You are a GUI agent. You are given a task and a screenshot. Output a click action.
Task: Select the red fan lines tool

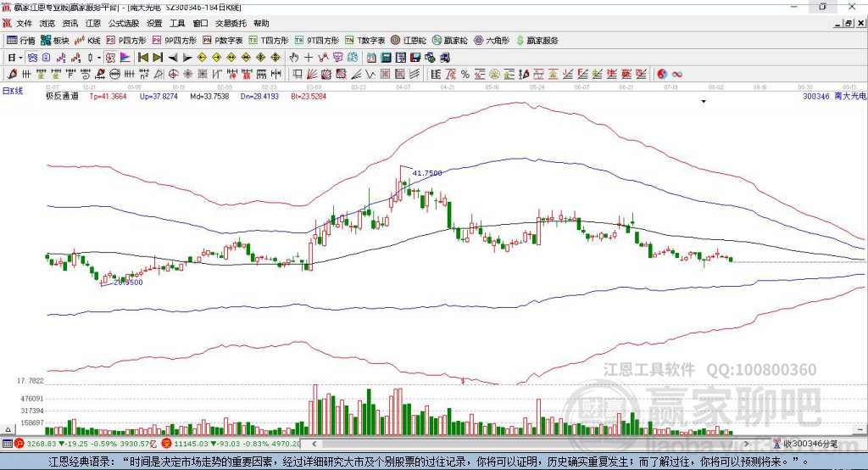pos(311,75)
